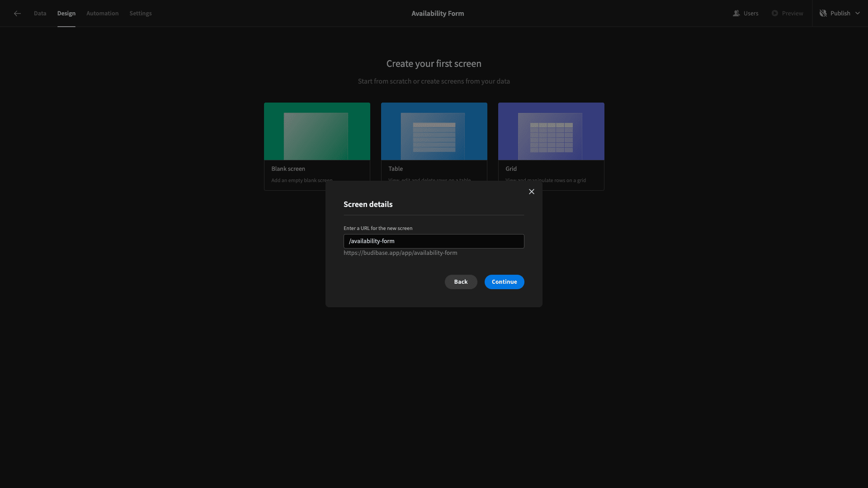
Task: Click the Preview play icon
Action: coord(775,14)
